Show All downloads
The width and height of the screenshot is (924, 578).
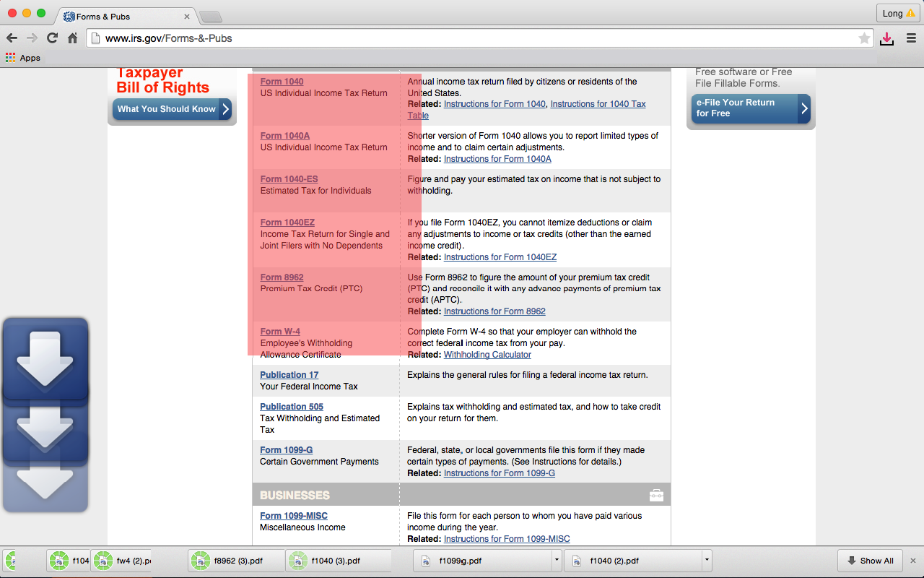pos(870,561)
